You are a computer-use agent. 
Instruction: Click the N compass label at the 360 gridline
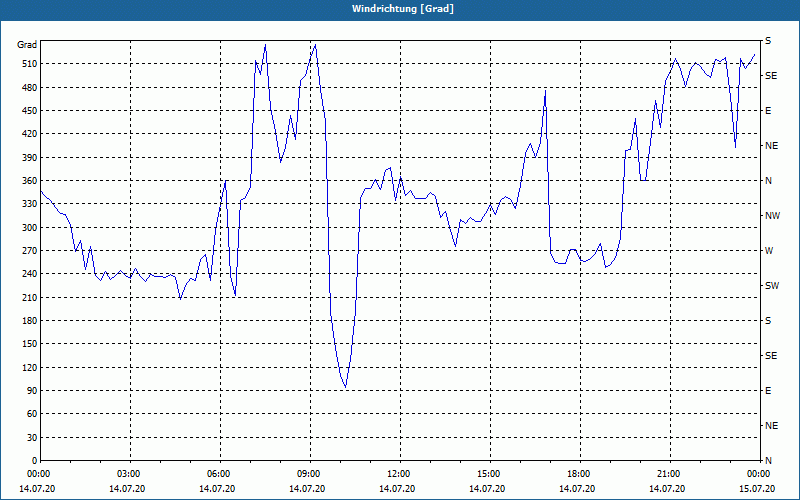pyautogui.click(x=768, y=181)
